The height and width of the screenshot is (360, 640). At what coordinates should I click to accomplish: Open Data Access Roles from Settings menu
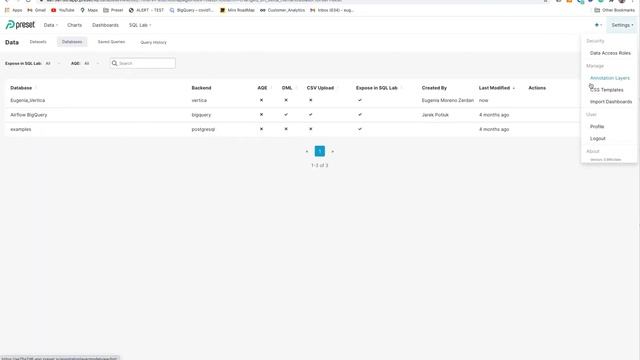coord(610,53)
